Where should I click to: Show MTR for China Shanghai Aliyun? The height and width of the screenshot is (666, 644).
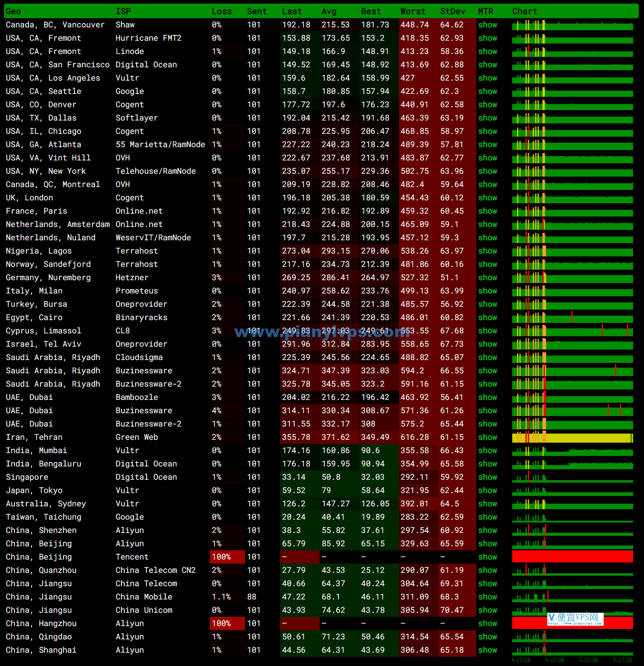[x=488, y=650]
